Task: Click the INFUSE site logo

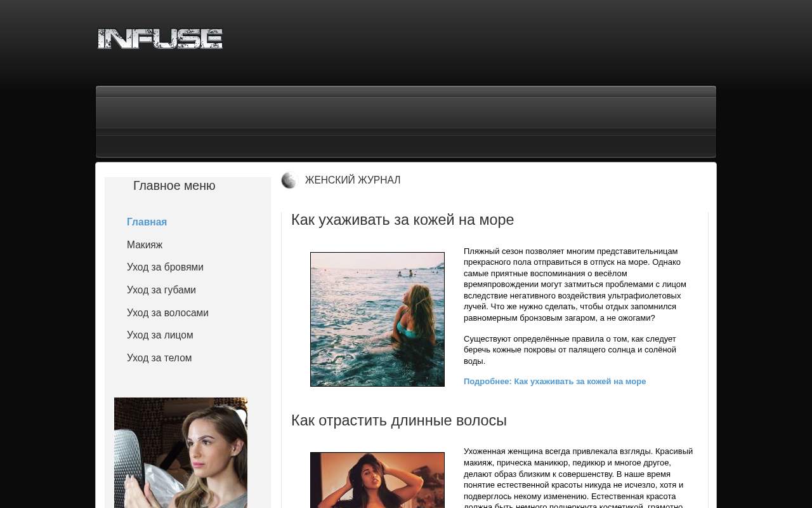Action: [160, 39]
